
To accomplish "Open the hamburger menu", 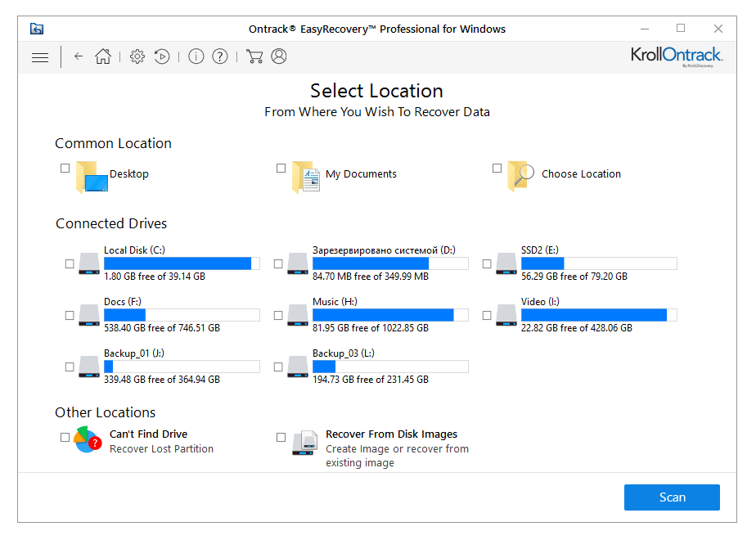I will [x=40, y=57].
